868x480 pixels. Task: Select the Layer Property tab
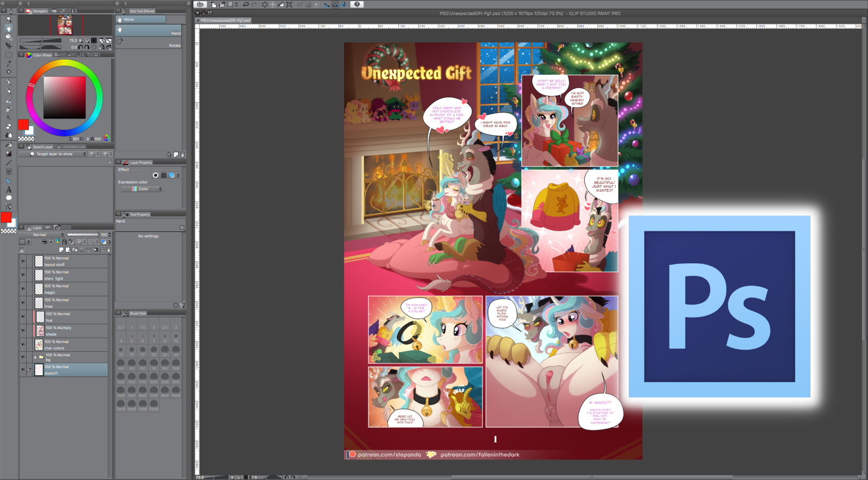[138, 162]
